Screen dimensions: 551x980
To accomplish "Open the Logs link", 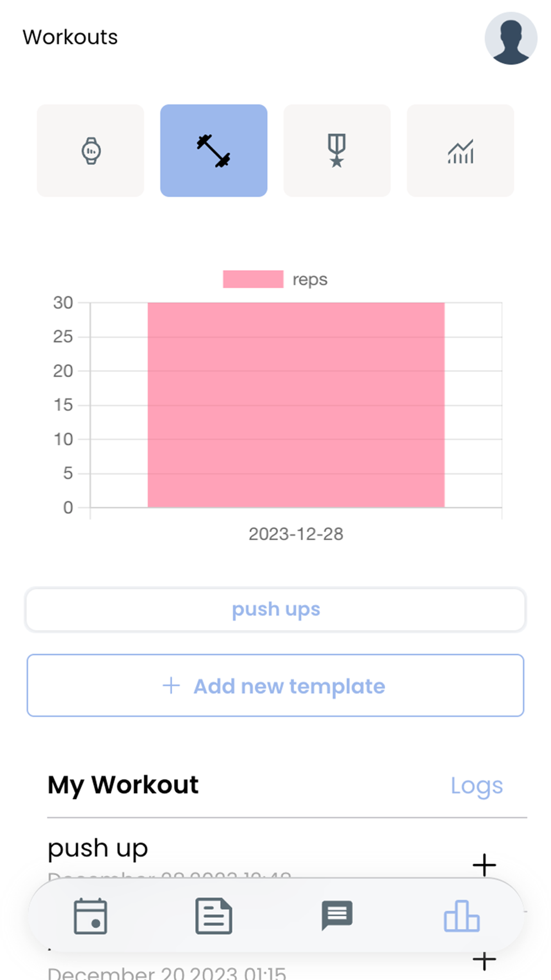I will [477, 785].
